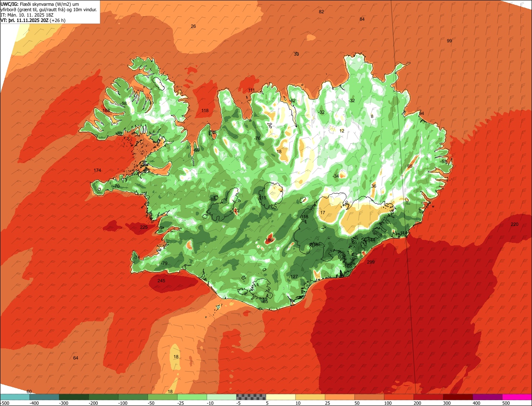Click the '-115' value near the central glacier
Screen dimensions: 532x406
[x=262, y=198]
